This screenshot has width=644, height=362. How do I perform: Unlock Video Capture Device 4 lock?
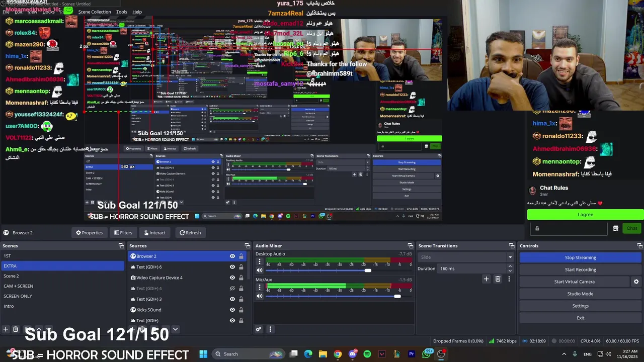(241, 278)
